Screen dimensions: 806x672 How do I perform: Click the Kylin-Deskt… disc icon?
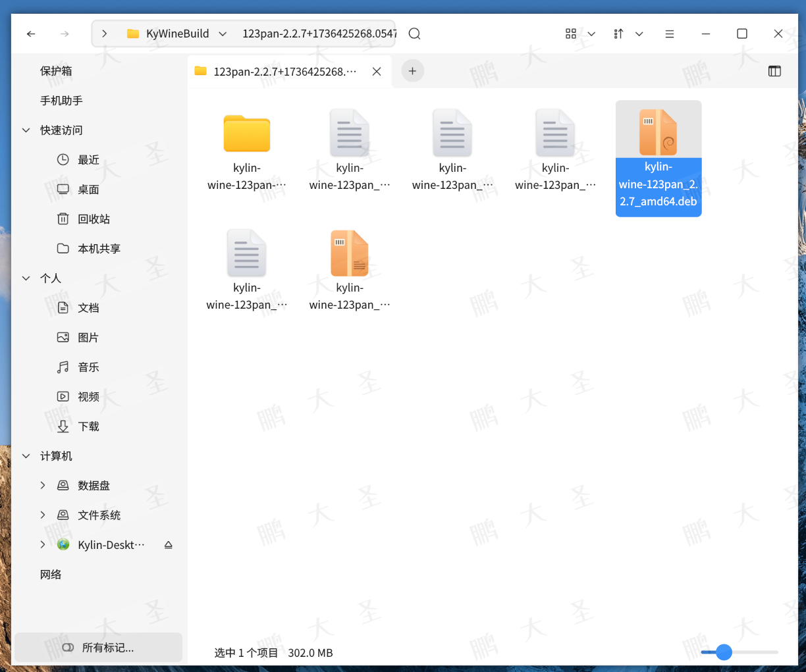click(x=63, y=544)
